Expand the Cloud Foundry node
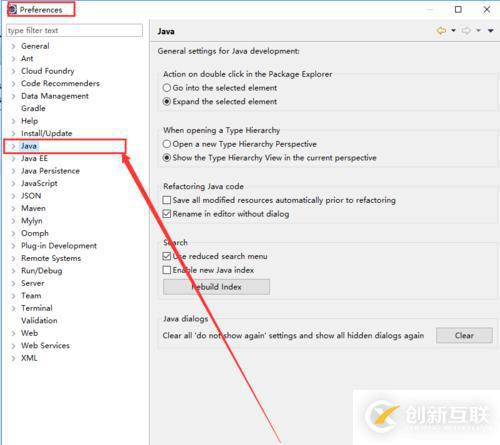 click(13, 71)
